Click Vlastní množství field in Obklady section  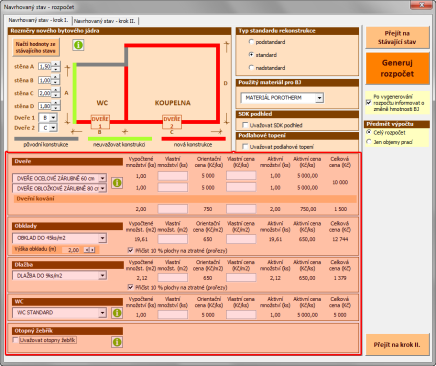173,239
